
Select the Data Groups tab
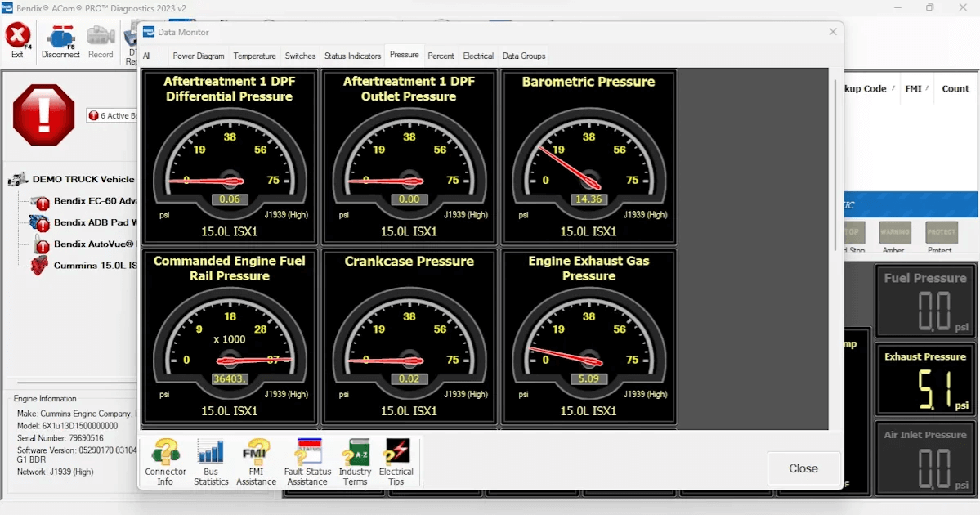click(x=524, y=56)
